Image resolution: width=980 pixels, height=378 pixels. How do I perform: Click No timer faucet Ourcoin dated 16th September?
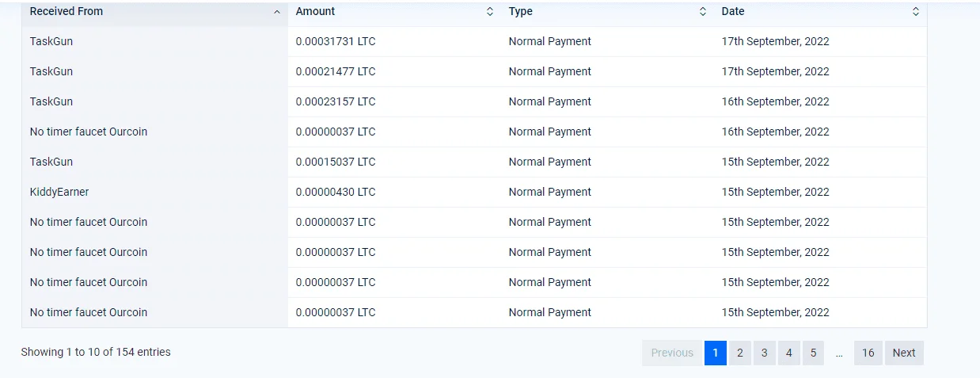[89, 132]
